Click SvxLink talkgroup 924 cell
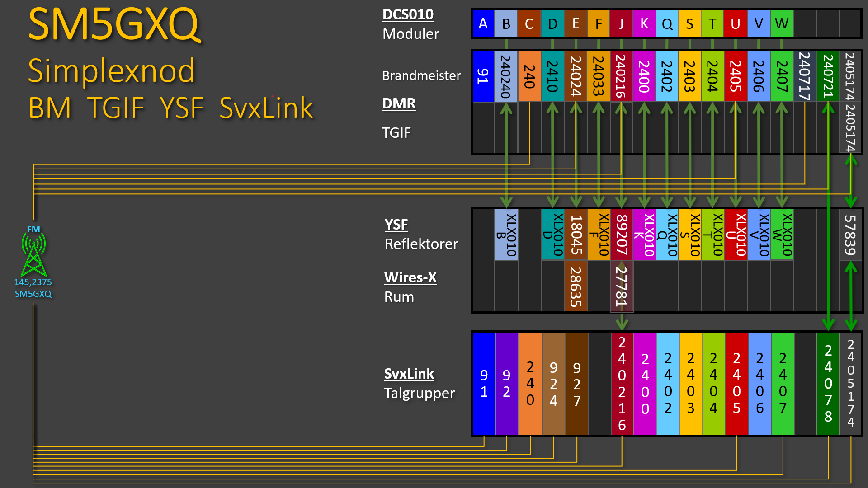Viewport: 868px width, 488px height. [553, 384]
